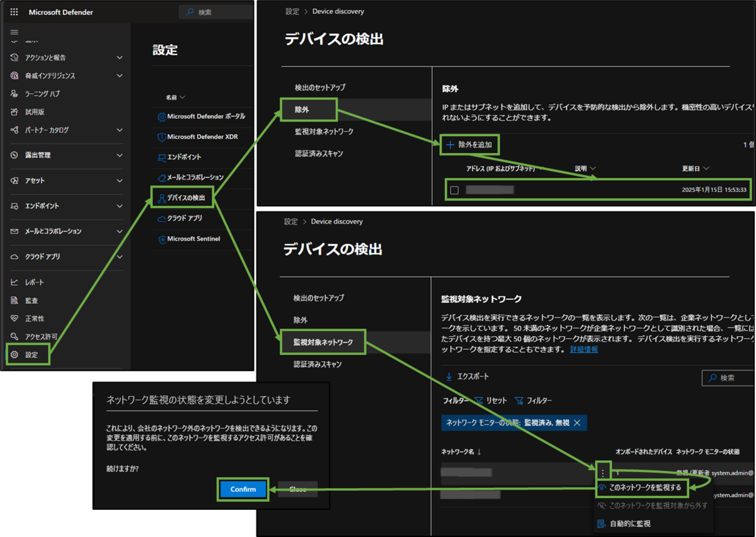
Task: Expand the sidebar エンドポイント chevron
Action: [120, 206]
